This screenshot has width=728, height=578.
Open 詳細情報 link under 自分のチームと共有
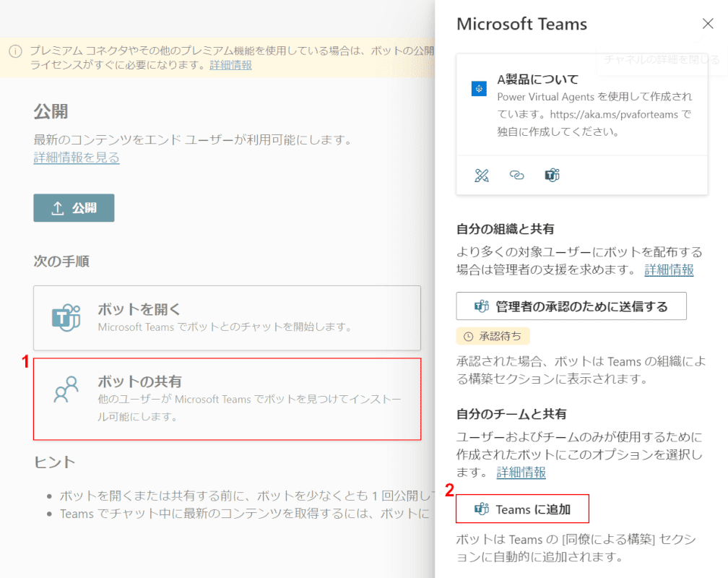point(521,473)
